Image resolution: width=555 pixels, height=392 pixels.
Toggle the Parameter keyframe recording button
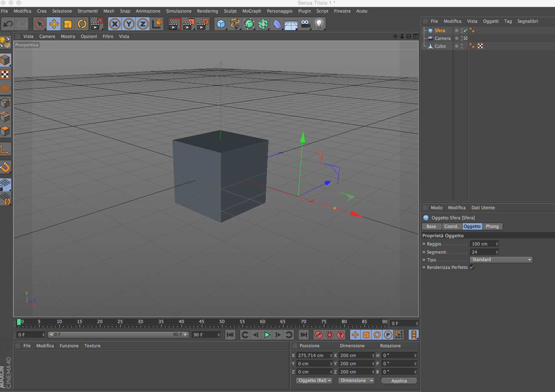(388, 335)
